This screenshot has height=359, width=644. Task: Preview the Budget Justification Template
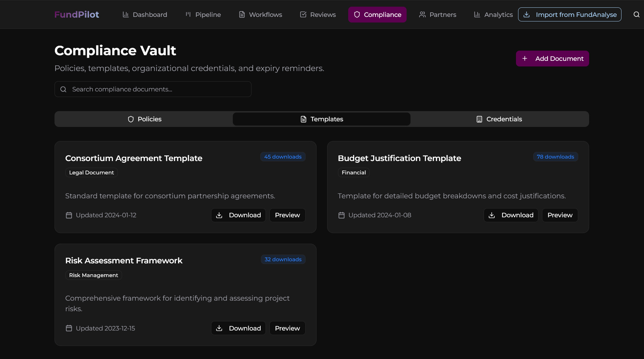point(560,215)
